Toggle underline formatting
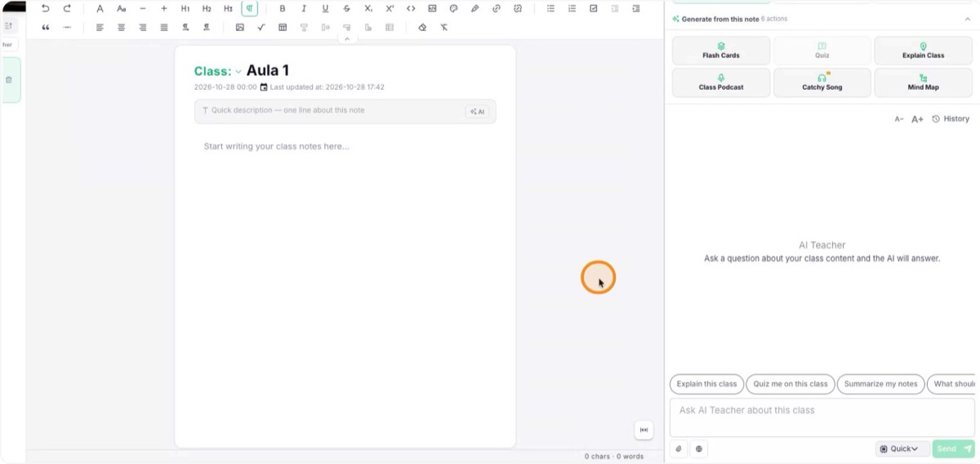Viewport: 980px width, 464px height. pyautogui.click(x=325, y=8)
